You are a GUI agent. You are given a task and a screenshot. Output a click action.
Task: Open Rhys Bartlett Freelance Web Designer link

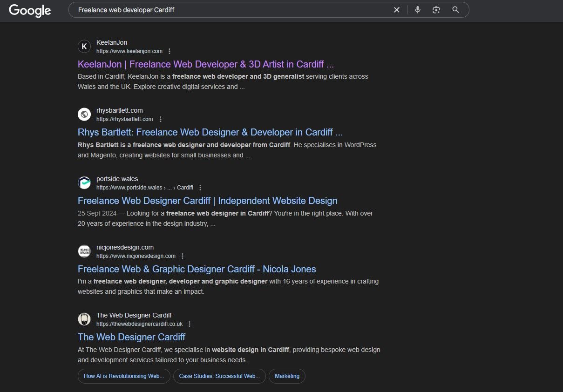coord(210,132)
